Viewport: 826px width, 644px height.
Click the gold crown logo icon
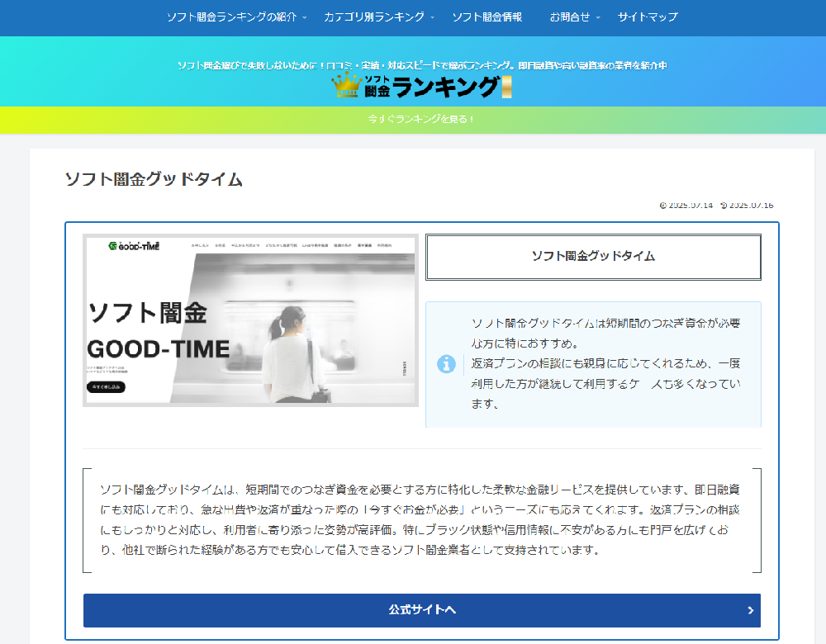(x=347, y=85)
